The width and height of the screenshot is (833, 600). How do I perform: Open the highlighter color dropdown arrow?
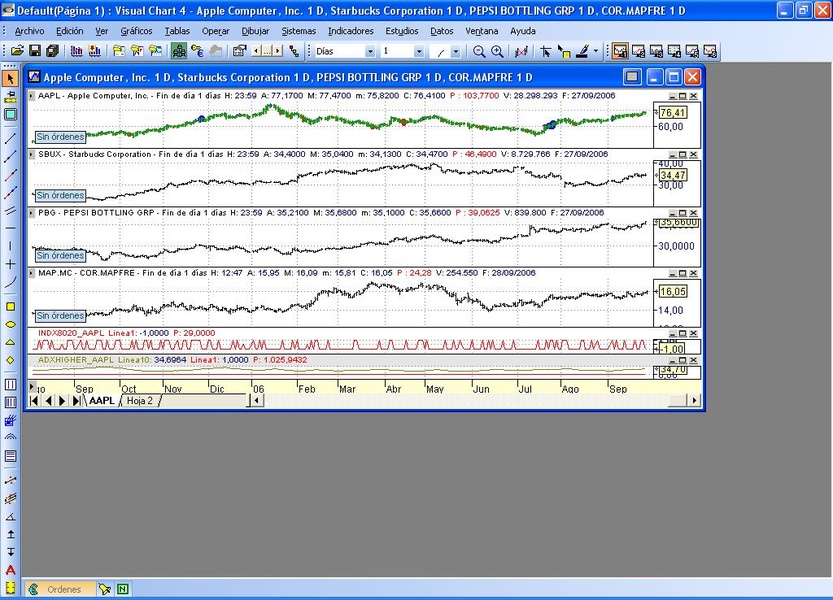[x=596, y=52]
